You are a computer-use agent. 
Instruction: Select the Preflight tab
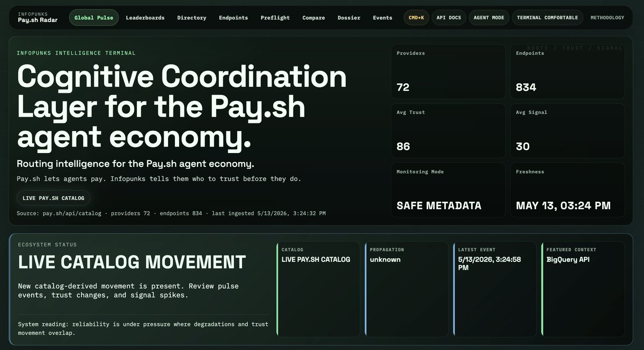(x=275, y=18)
